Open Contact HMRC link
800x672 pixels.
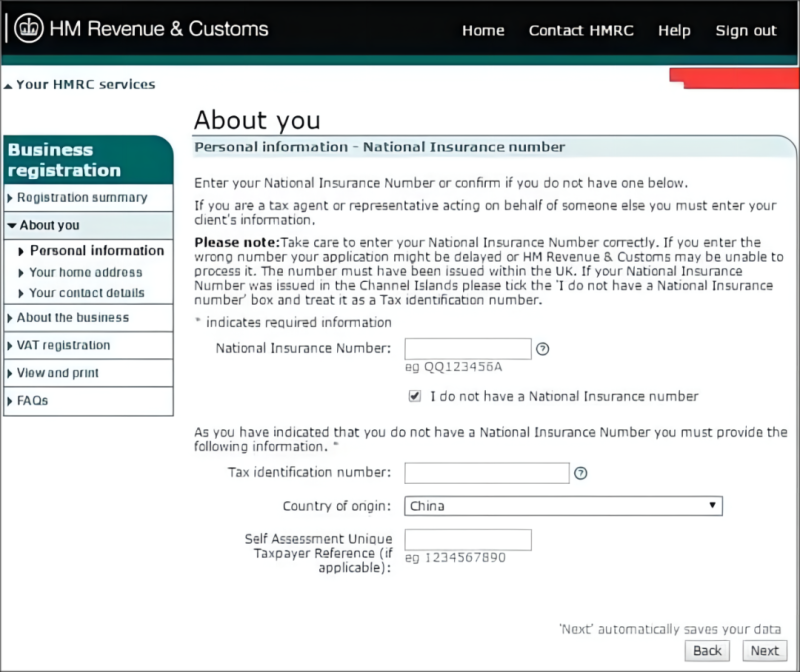[x=581, y=31]
